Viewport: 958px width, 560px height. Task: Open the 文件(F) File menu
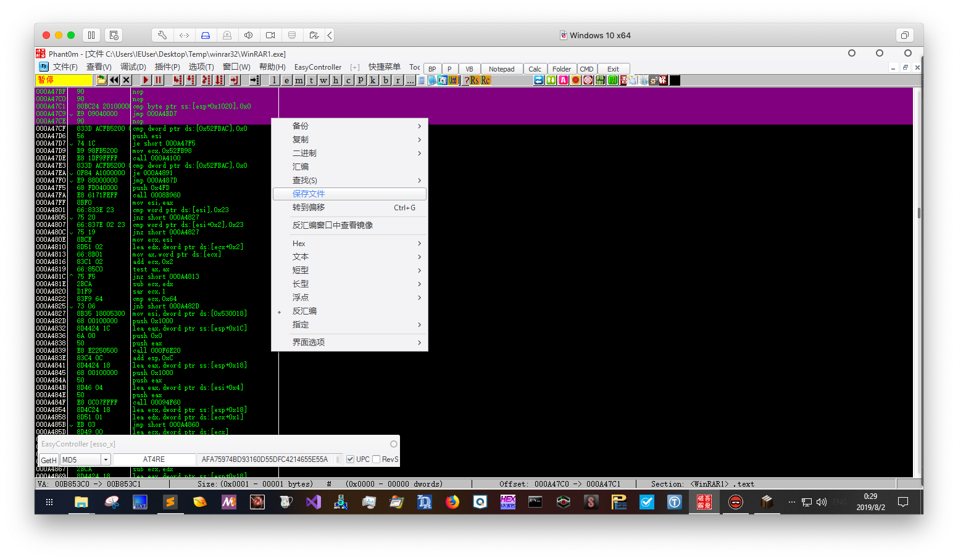point(65,67)
